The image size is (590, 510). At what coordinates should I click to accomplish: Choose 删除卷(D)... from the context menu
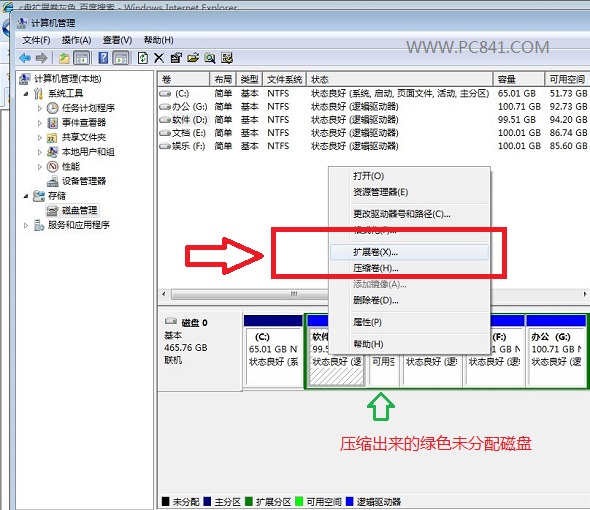409,300
